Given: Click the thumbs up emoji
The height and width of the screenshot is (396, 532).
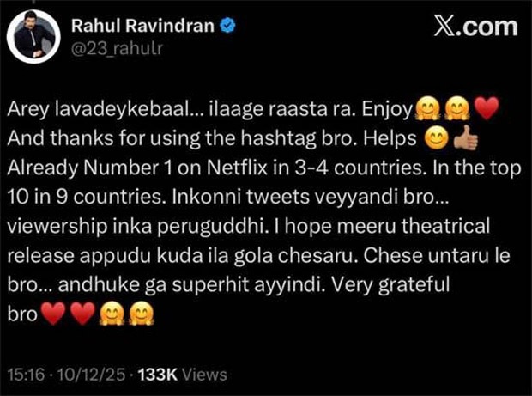Looking at the screenshot, I should [465, 138].
